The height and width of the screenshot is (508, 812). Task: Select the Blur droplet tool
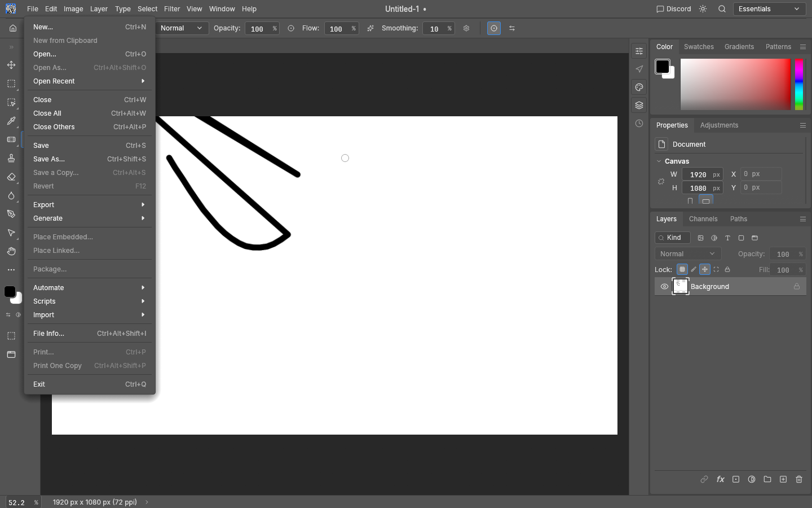point(11,195)
